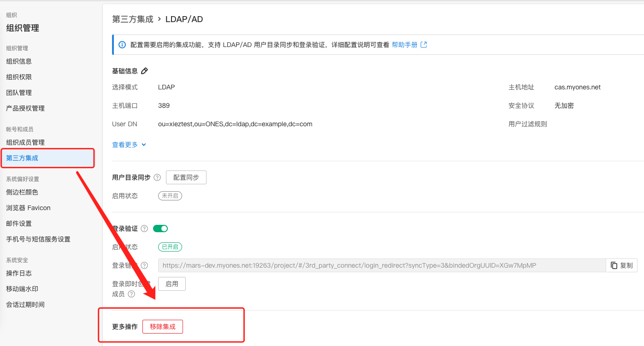Click the red 移除集成 button
The width and height of the screenshot is (644, 346).
[163, 327]
